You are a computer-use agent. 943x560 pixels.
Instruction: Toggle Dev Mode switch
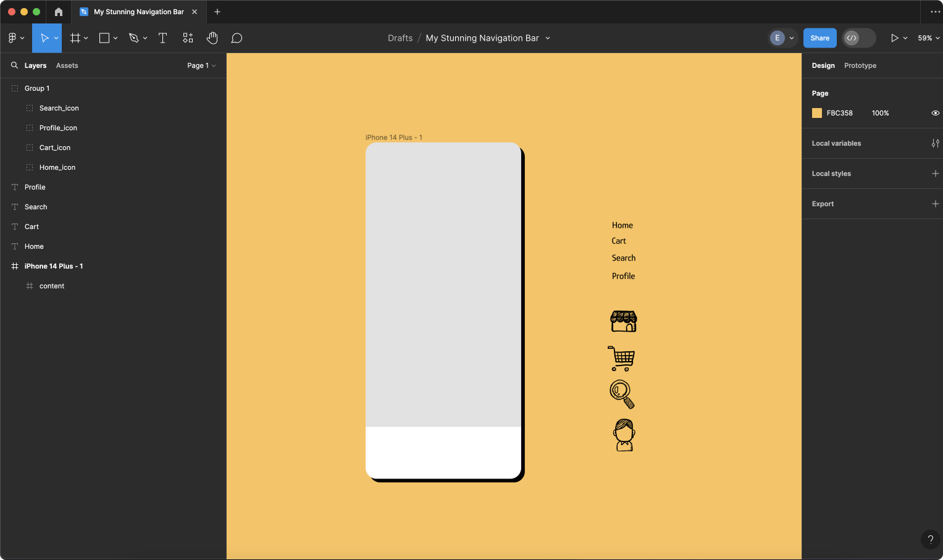tap(858, 38)
